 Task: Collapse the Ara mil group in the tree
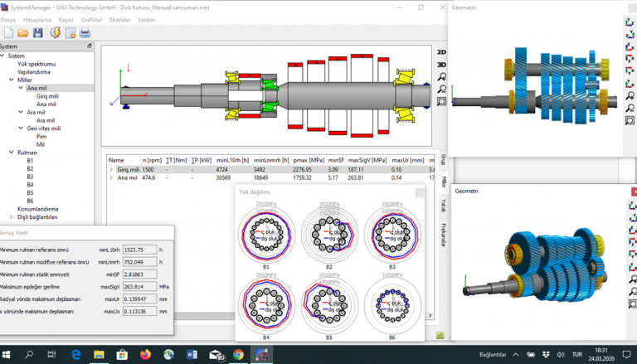[x=21, y=112]
